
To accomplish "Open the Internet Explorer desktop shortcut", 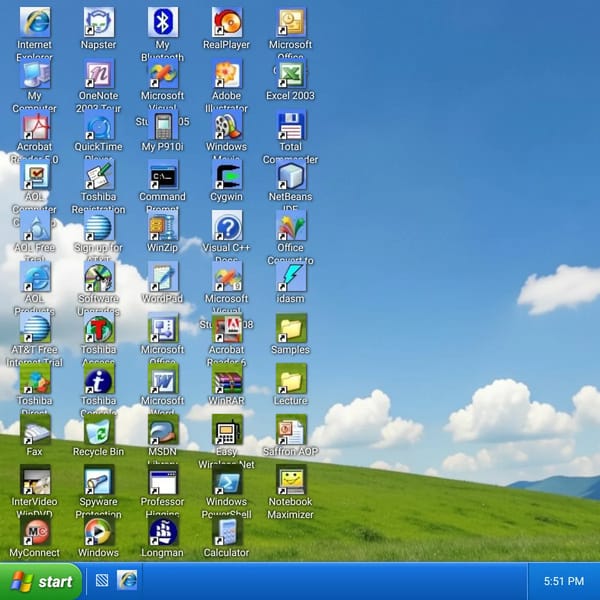I will click(35, 22).
